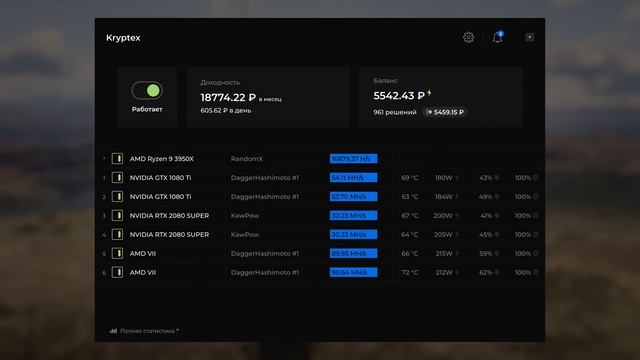Click the 53.70 MH/s hashrate bar
The image size is (640, 360).
coord(353,197)
